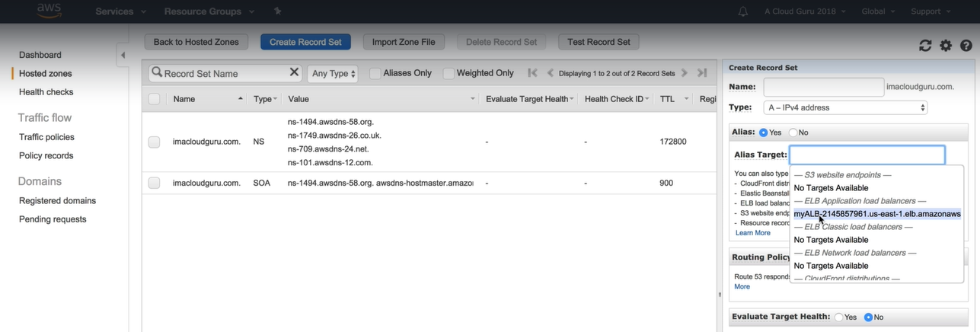
Task: Click the ns-1749.awsdns-26.co.uk. value
Action: (x=334, y=136)
